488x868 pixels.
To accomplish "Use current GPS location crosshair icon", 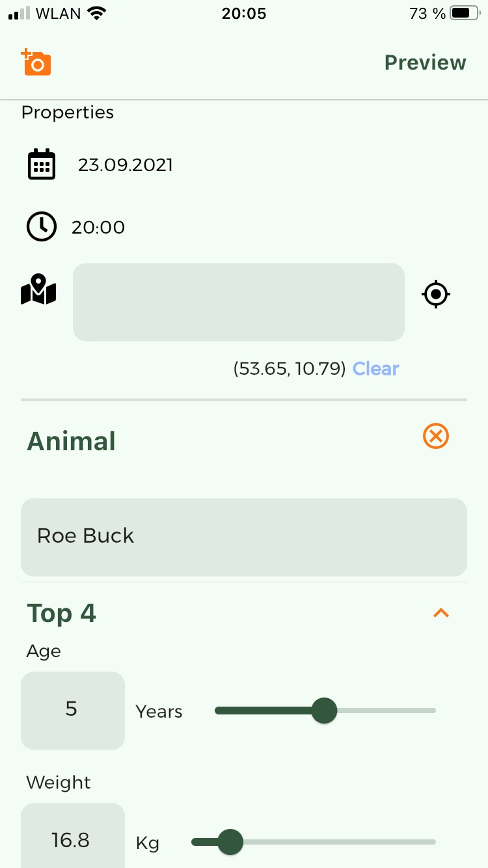I will point(436,295).
